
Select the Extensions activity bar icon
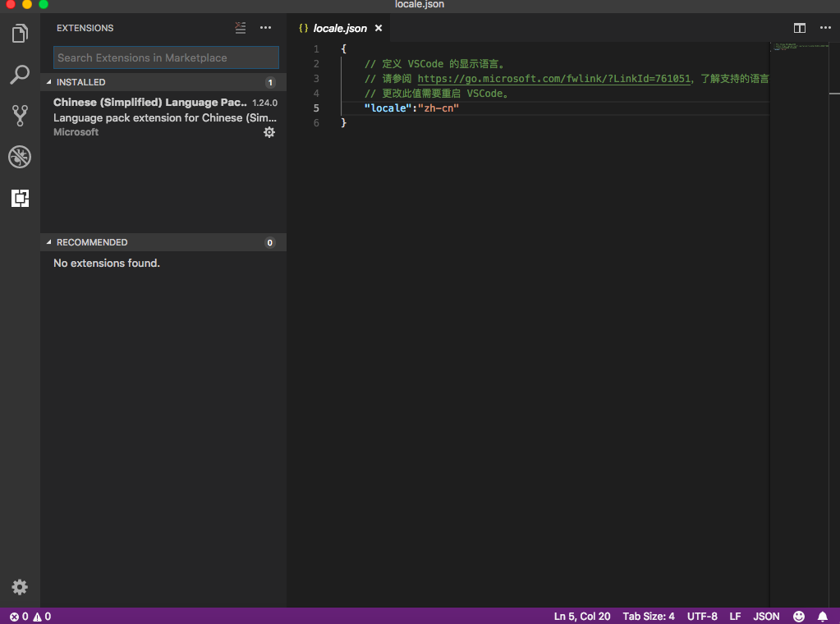click(x=20, y=198)
